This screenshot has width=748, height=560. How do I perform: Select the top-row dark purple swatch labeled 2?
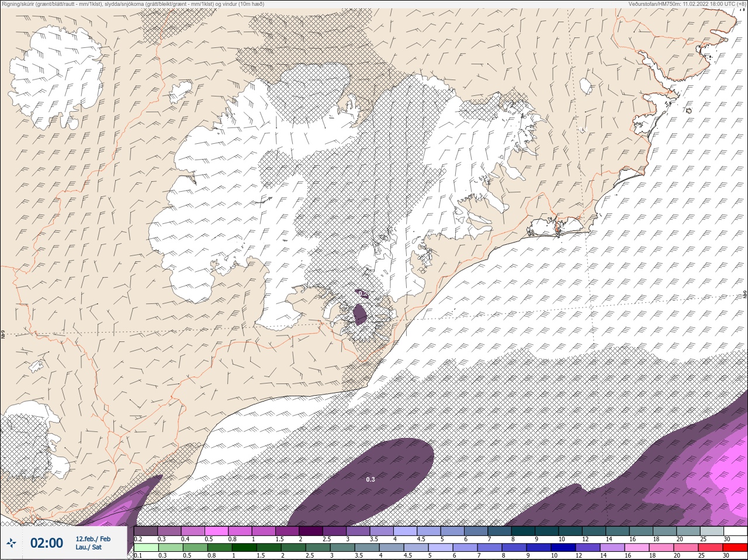click(311, 531)
